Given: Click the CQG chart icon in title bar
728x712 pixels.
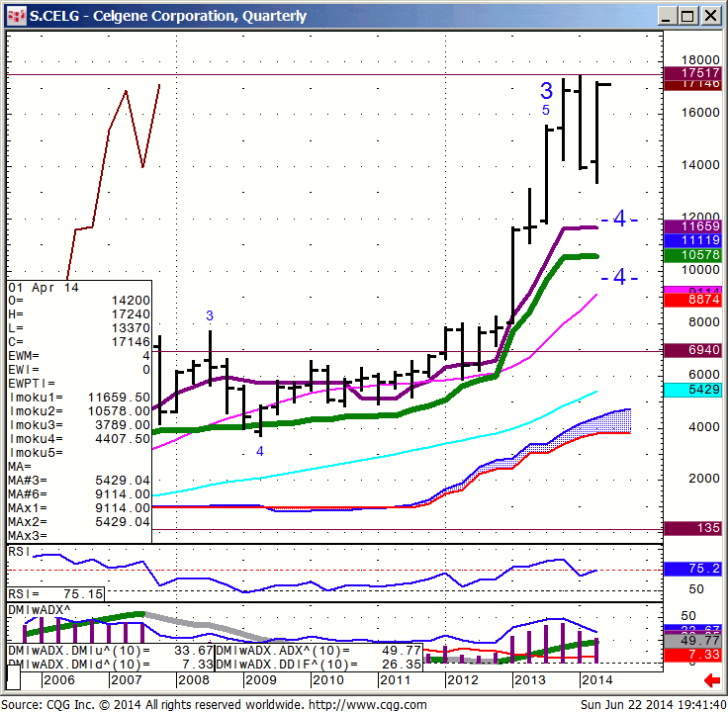Looking at the screenshot, I should click(x=17, y=16).
